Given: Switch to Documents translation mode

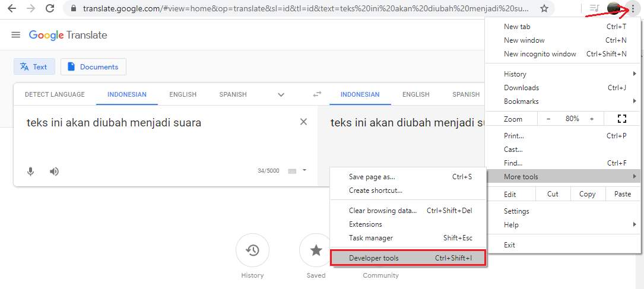Looking at the screenshot, I should (x=93, y=66).
